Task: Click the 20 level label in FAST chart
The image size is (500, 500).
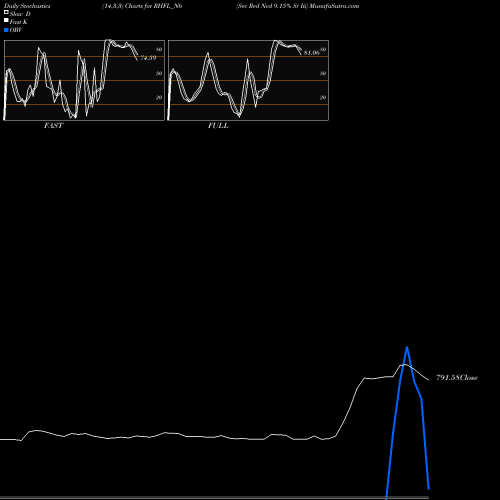Action: pyautogui.click(x=159, y=97)
